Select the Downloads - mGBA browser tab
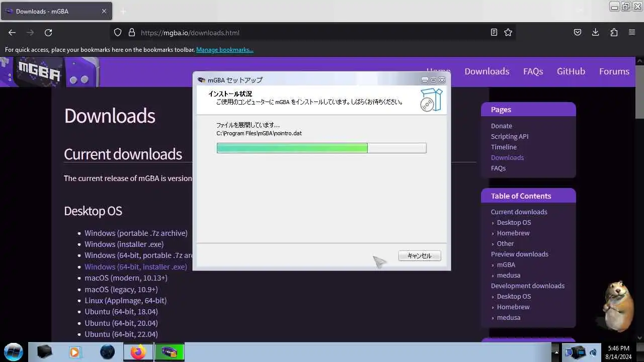644x362 pixels. tap(56, 11)
